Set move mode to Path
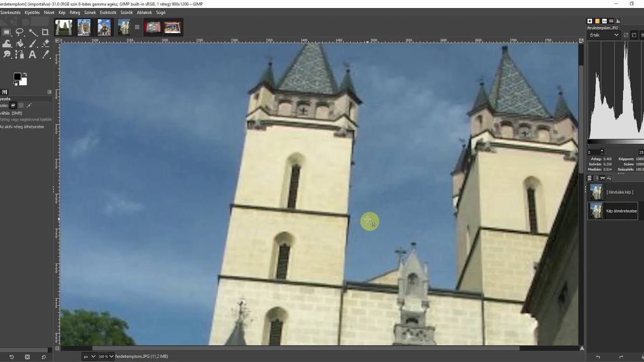644x362 pixels. [x=29, y=106]
